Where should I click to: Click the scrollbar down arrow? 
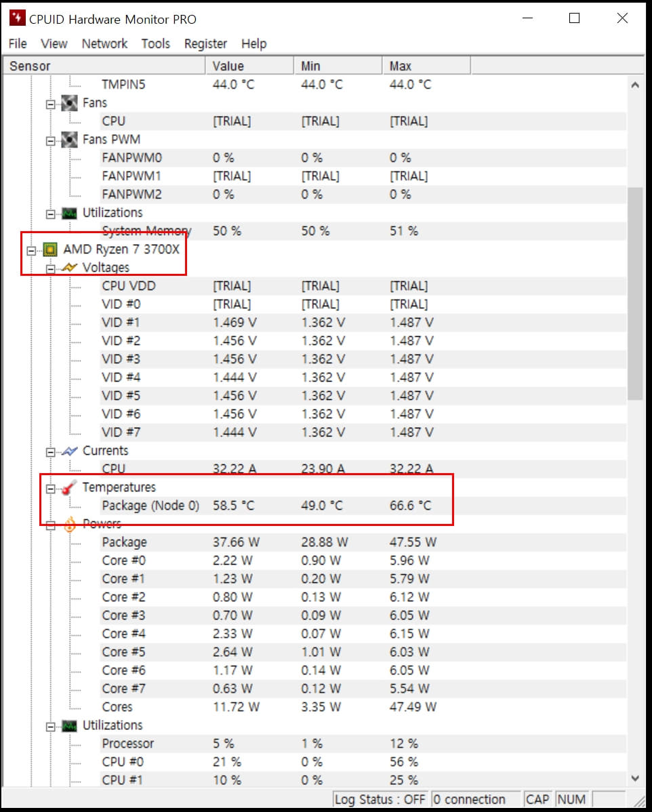635,778
